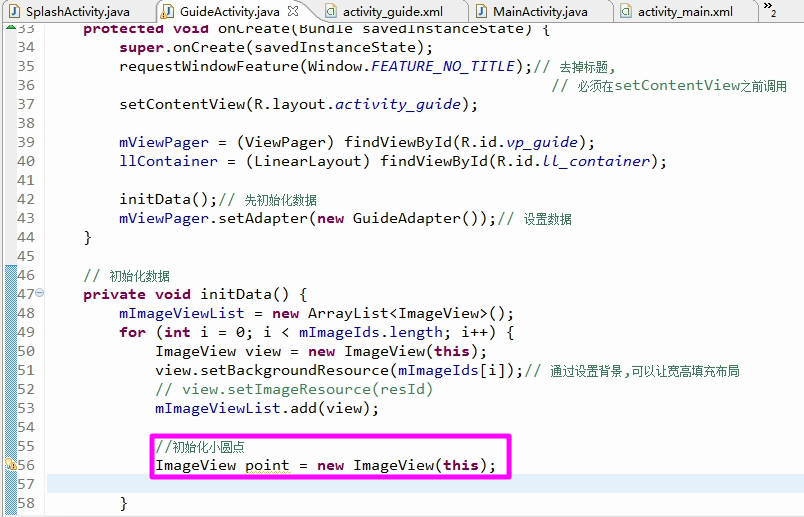Image resolution: width=804 pixels, height=517 pixels.
Task: Click super.onCreate call on line 34
Action: 276,47
